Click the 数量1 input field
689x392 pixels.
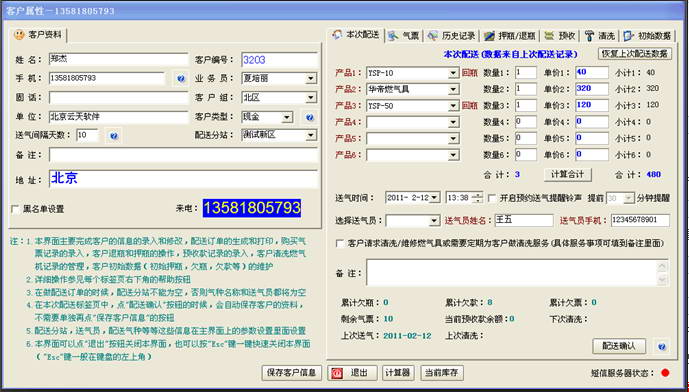pyautogui.click(x=526, y=73)
